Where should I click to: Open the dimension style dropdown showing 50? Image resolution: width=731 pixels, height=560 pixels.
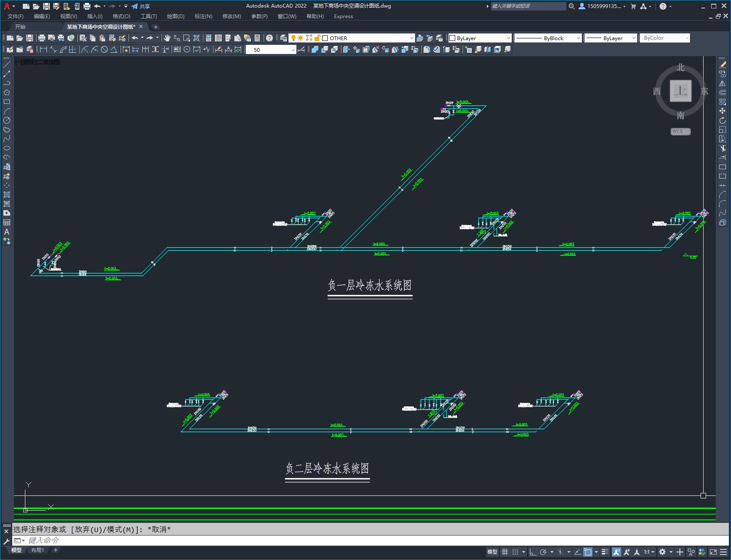[x=271, y=50]
